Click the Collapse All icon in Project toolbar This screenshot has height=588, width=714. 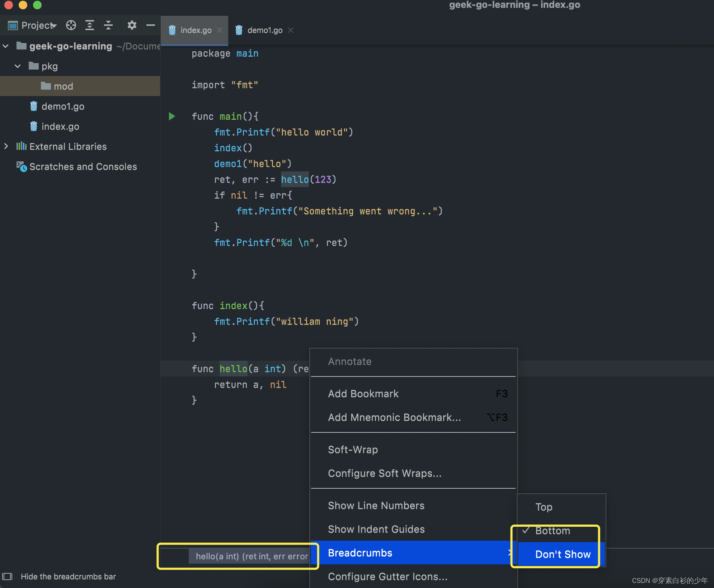pyautogui.click(x=108, y=25)
